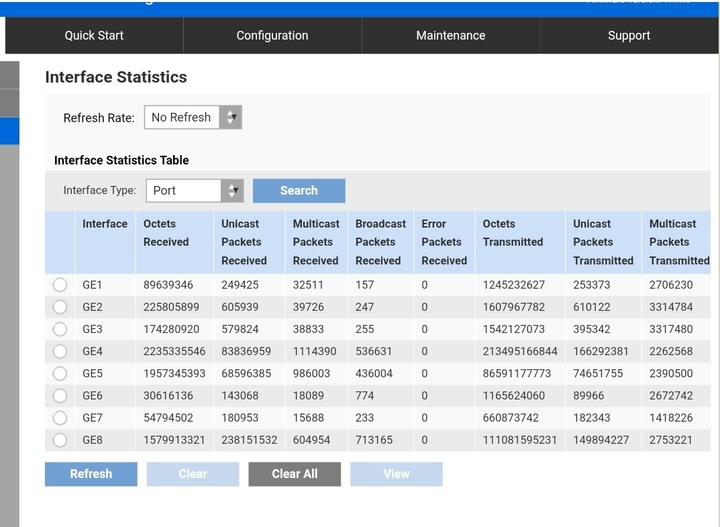Click octets transmitted value 86591177773
720x527 pixels.
(x=517, y=373)
